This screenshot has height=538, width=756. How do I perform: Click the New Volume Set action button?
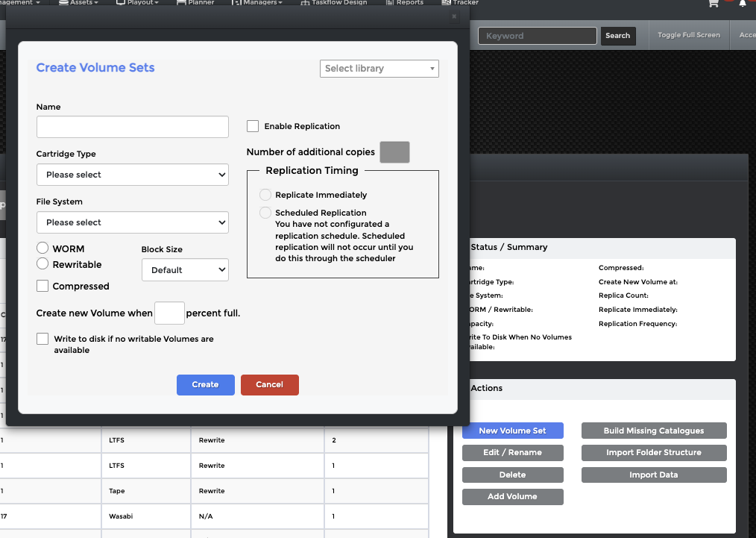click(x=512, y=431)
